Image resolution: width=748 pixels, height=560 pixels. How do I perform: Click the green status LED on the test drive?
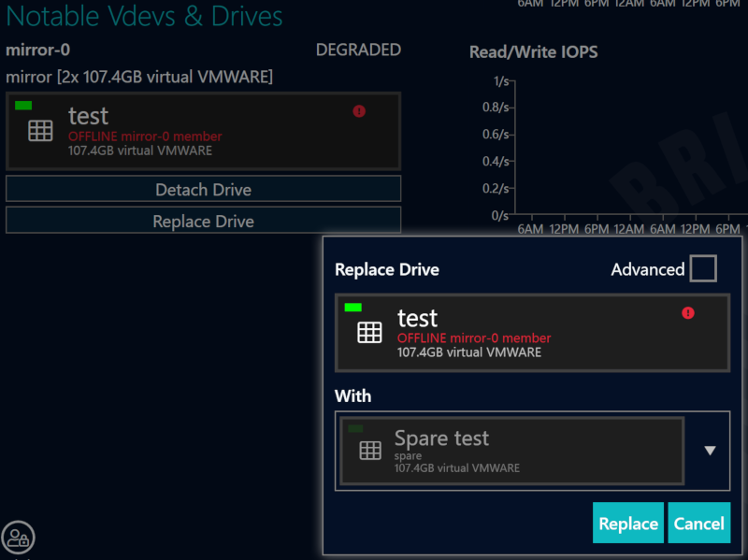click(x=23, y=106)
